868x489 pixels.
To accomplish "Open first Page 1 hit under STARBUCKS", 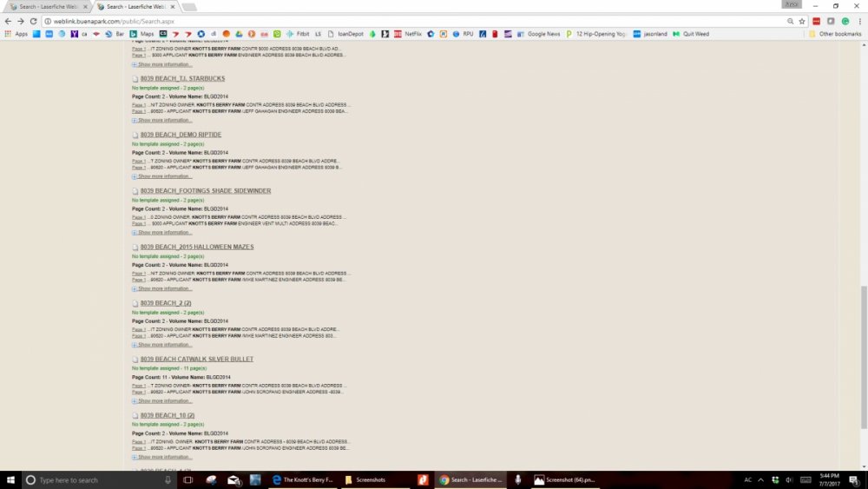I will pos(138,105).
